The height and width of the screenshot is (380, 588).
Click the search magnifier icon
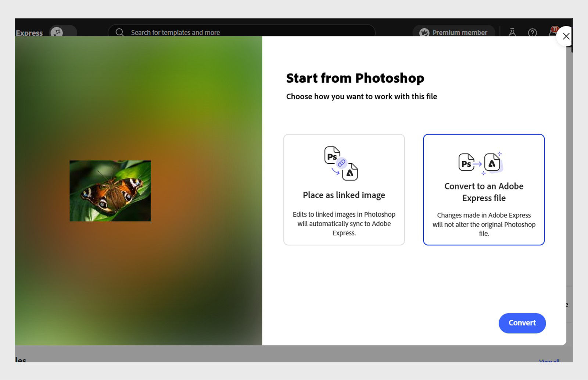pyautogui.click(x=119, y=32)
